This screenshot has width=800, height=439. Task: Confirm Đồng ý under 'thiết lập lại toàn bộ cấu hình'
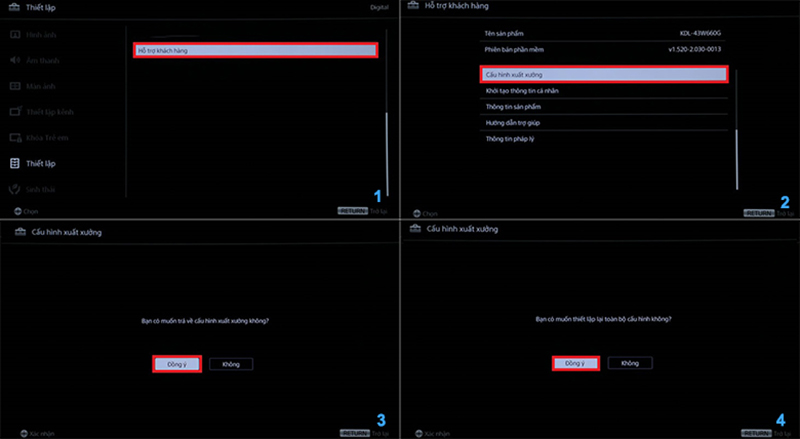tap(575, 363)
